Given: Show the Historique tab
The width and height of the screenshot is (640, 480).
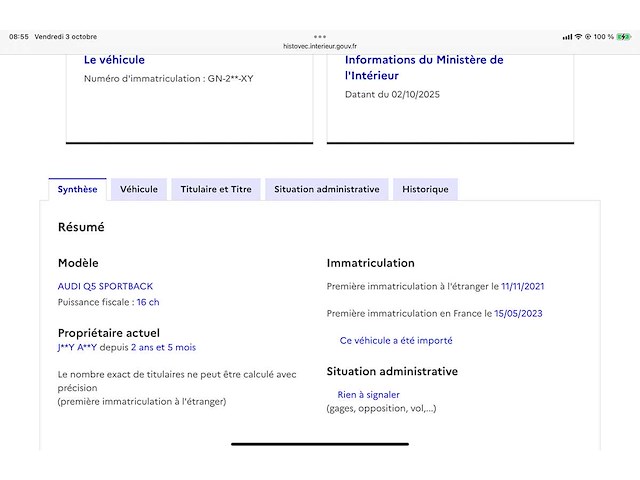Looking at the screenshot, I should coord(425,189).
